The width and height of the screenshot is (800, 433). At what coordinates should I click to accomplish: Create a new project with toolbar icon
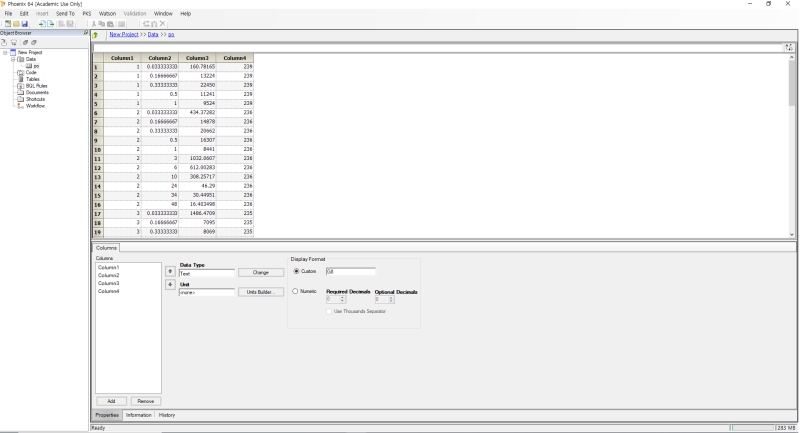[8, 24]
